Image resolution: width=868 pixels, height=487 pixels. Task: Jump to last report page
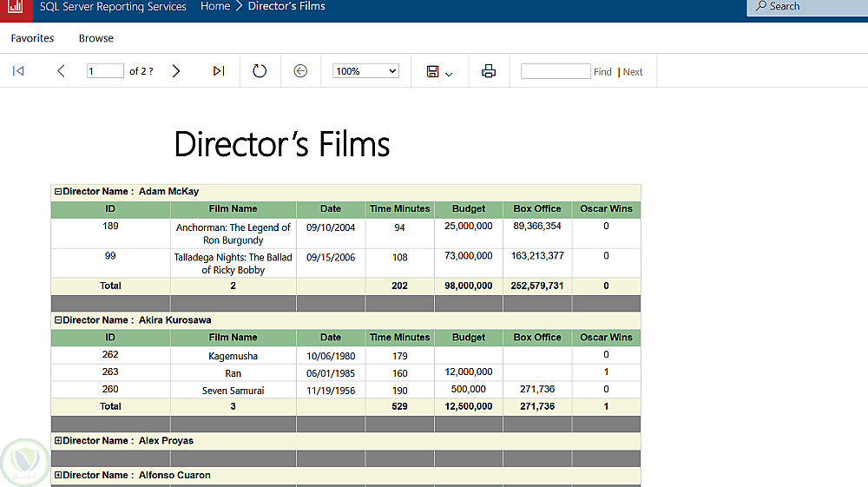pyautogui.click(x=219, y=71)
